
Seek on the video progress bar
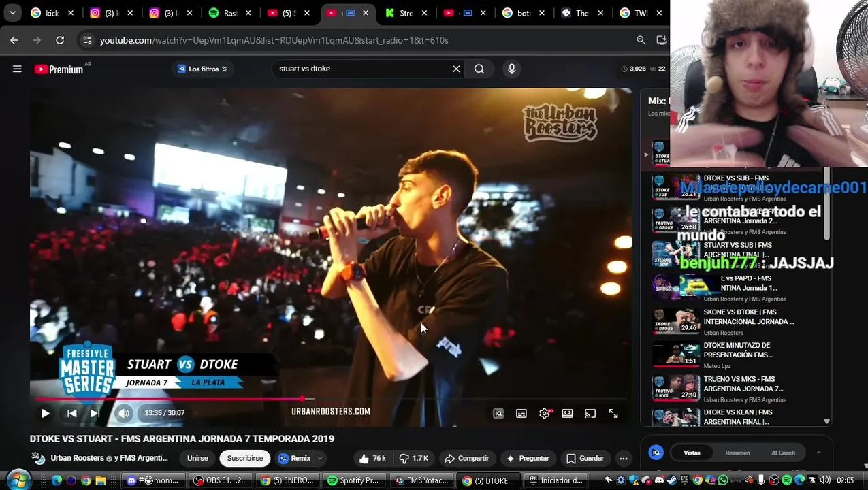(x=331, y=399)
